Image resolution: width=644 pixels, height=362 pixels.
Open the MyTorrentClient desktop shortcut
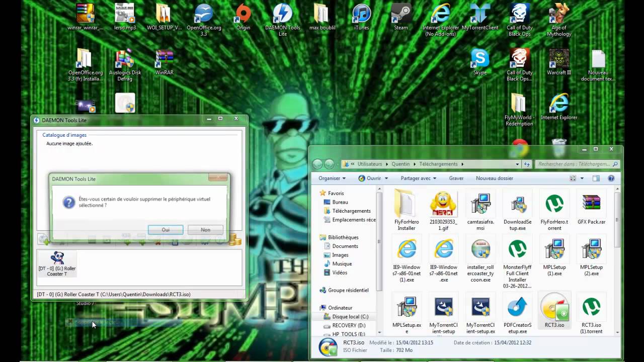click(480, 18)
